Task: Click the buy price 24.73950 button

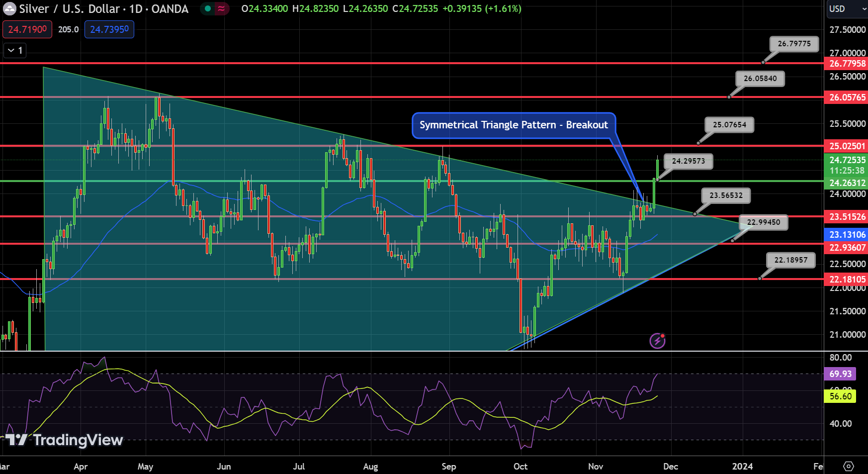Action: coord(109,29)
